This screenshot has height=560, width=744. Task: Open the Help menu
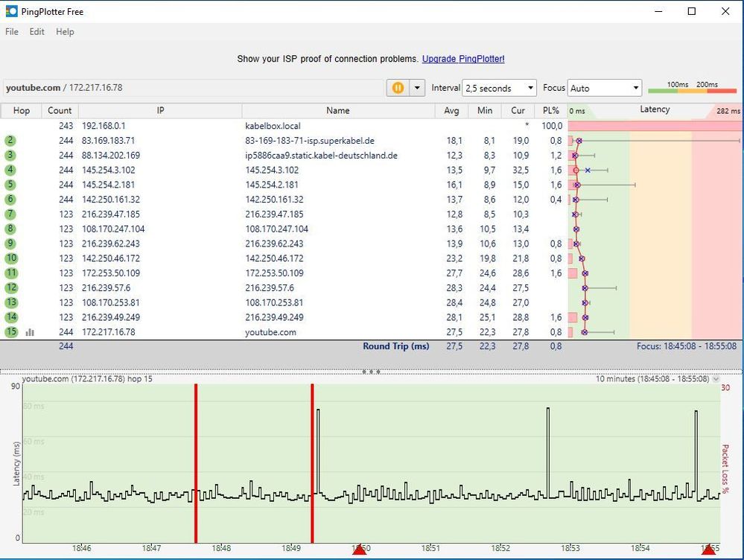coord(65,32)
